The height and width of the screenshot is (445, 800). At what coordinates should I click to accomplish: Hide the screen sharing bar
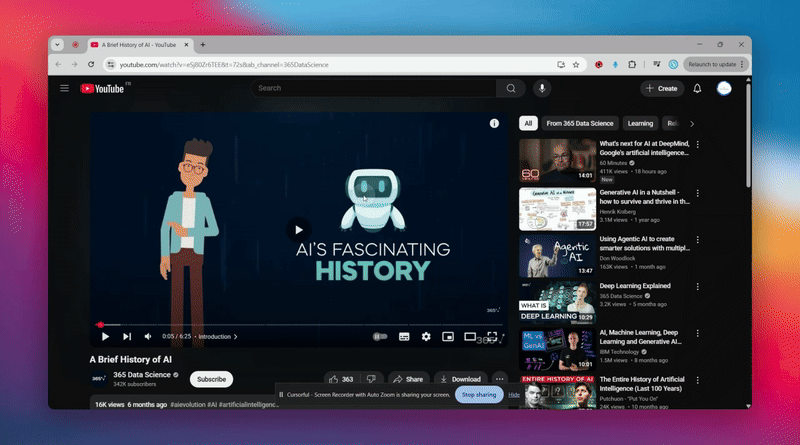click(514, 395)
